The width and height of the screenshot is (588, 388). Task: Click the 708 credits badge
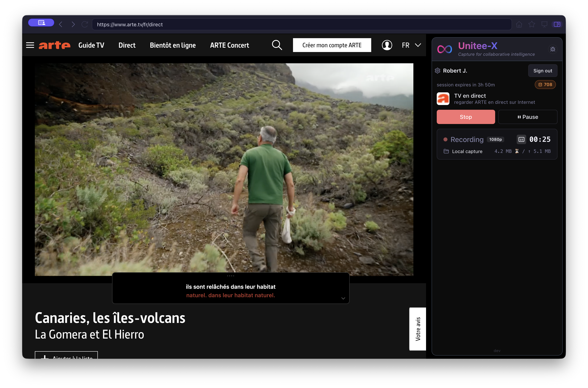tap(545, 85)
